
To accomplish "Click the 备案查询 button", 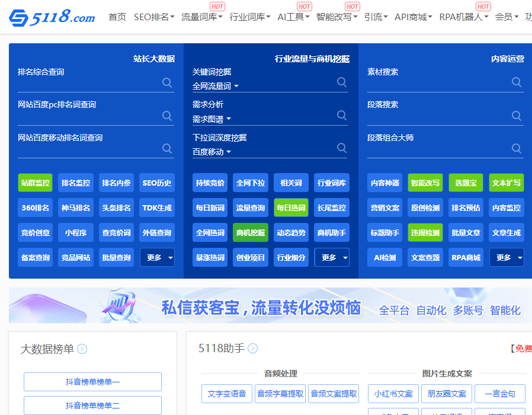I will click(36, 257).
